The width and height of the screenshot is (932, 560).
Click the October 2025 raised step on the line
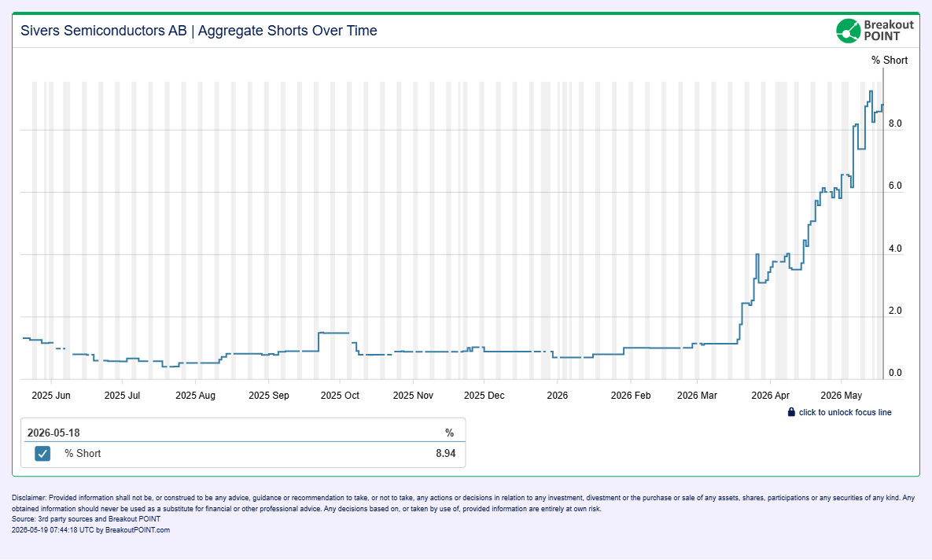point(333,333)
